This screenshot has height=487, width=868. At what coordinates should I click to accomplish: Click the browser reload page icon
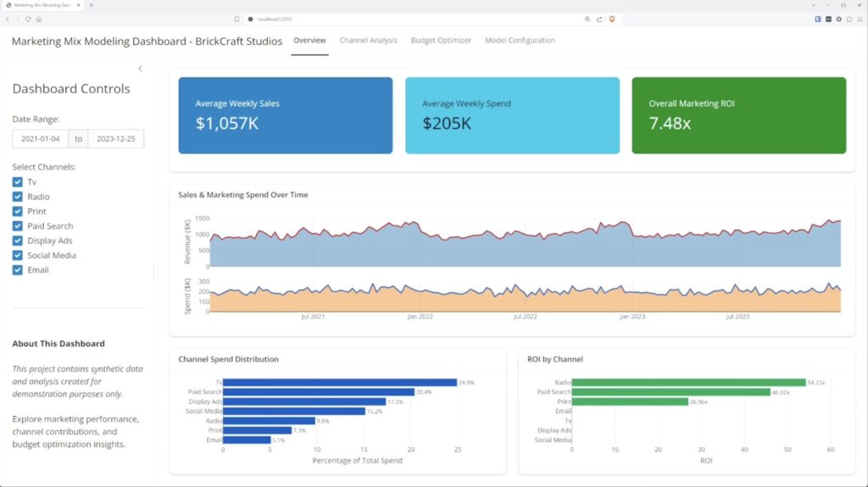pyautogui.click(x=28, y=19)
